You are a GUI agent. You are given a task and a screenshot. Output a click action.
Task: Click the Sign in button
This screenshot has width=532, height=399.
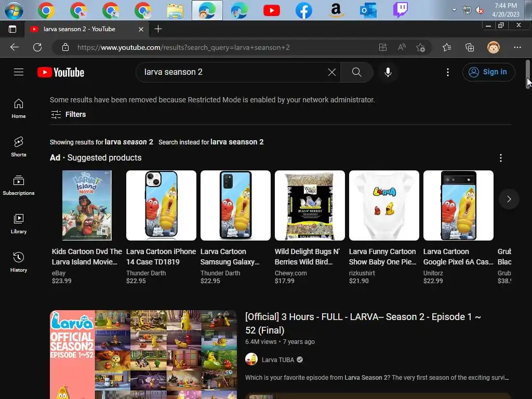(488, 72)
